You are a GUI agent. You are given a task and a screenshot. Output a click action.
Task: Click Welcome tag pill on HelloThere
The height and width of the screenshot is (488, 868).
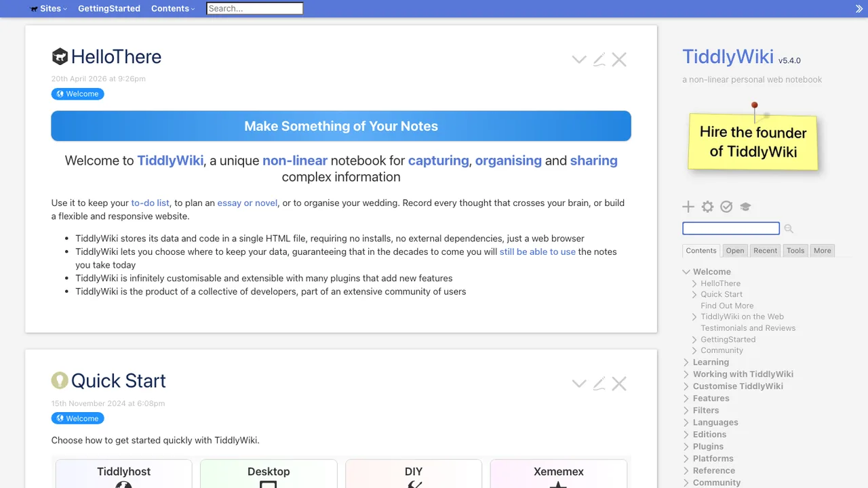point(77,94)
